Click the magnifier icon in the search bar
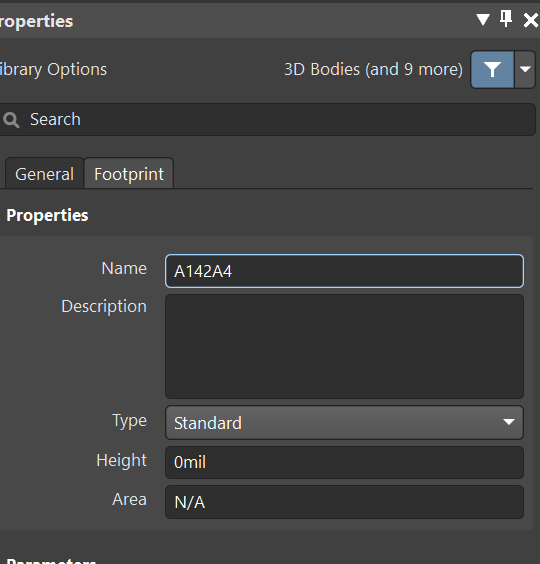The image size is (540, 564). point(11,120)
